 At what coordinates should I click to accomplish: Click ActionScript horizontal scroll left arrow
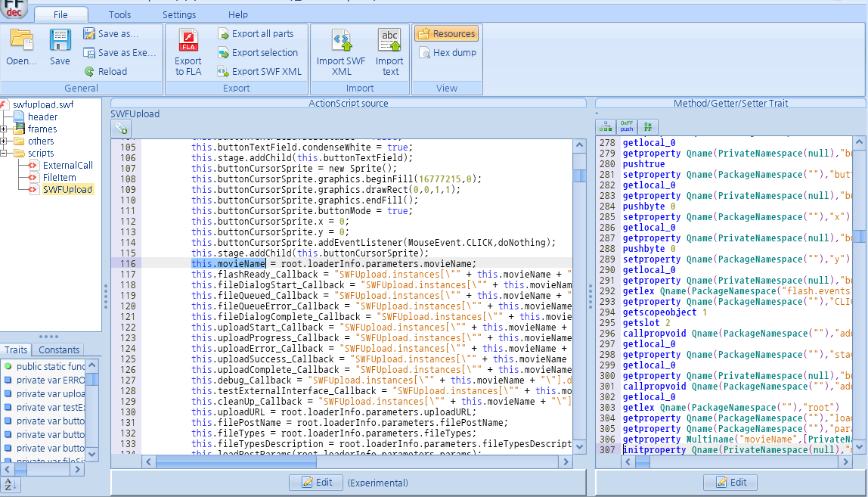148,461
